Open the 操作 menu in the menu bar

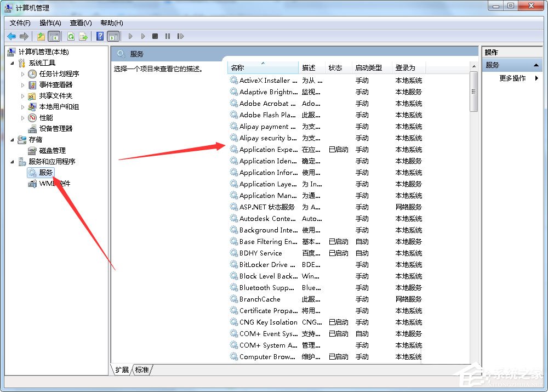click(50, 23)
